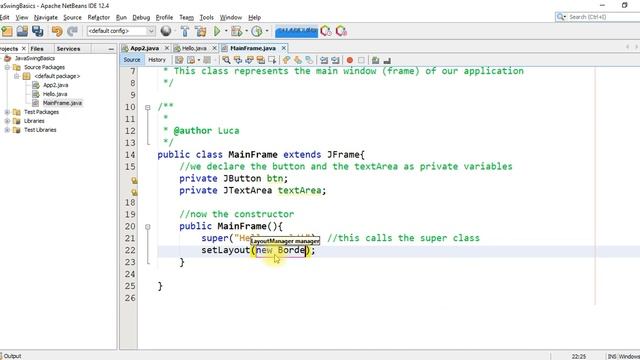This screenshot has width=640, height=360.
Task: Click the Uncomment editor icon
Action: pos(387,60)
